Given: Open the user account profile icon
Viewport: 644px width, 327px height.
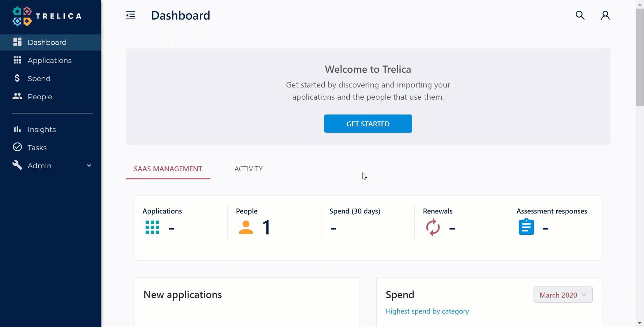Looking at the screenshot, I should tap(605, 15).
